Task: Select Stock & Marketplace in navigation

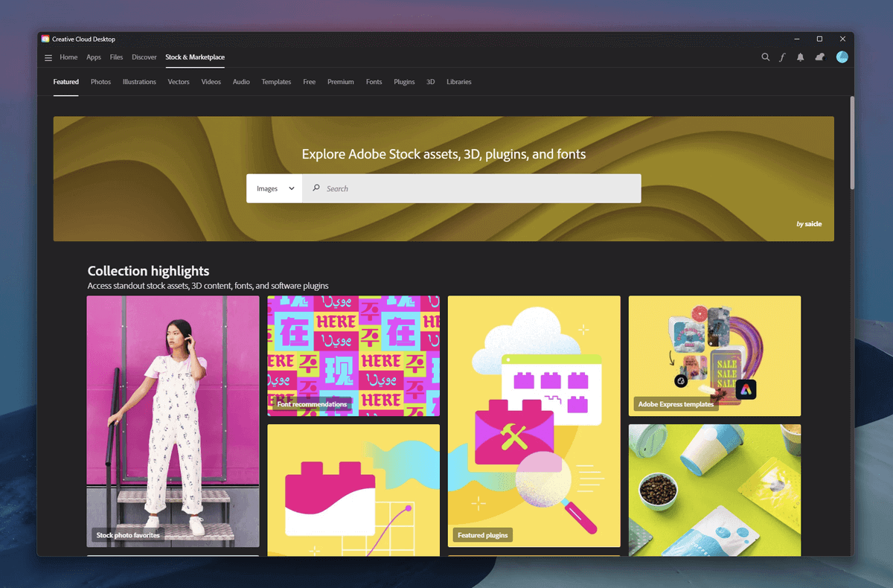Action: [195, 57]
